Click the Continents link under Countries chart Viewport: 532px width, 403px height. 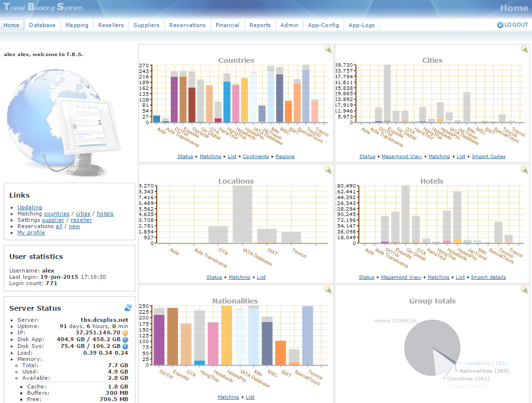coord(256,157)
